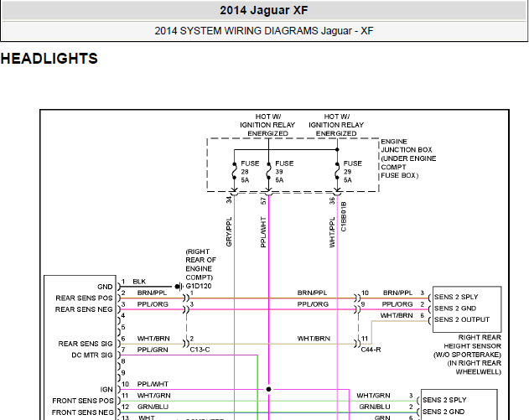Select the PPL/GRN wire label
Viewport: 529px width, 420px height.
[x=153, y=350]
